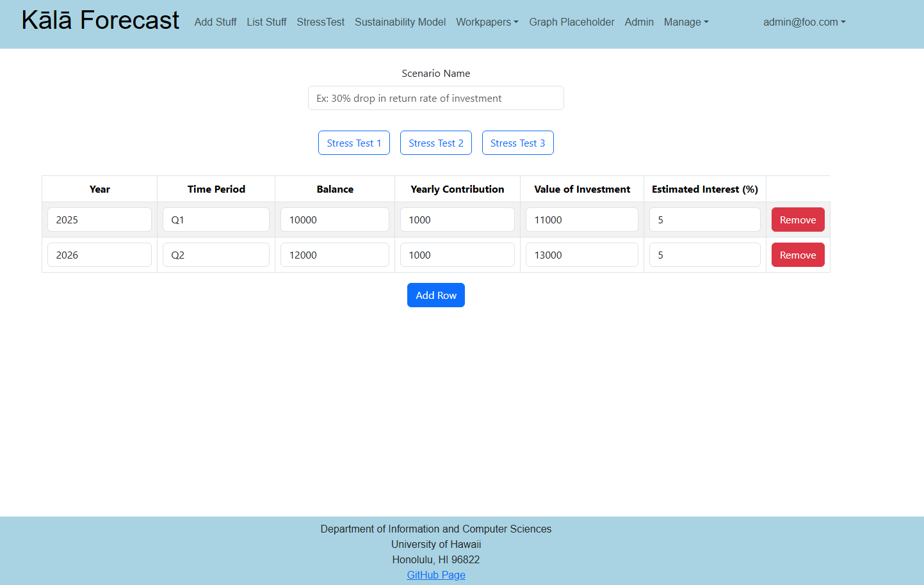
Task: Expand the Workpapers dropdown
Action: pyautogui.click(x=487, y=22)
